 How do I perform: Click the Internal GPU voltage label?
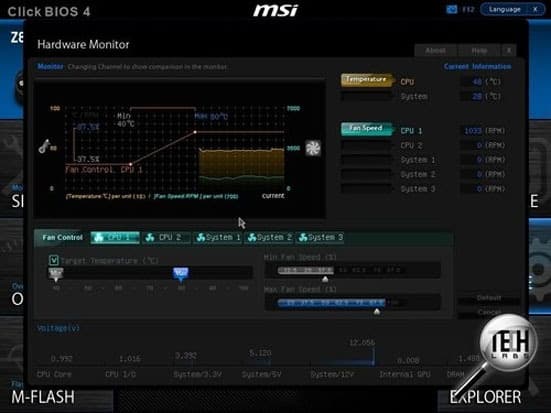(404, 374)
